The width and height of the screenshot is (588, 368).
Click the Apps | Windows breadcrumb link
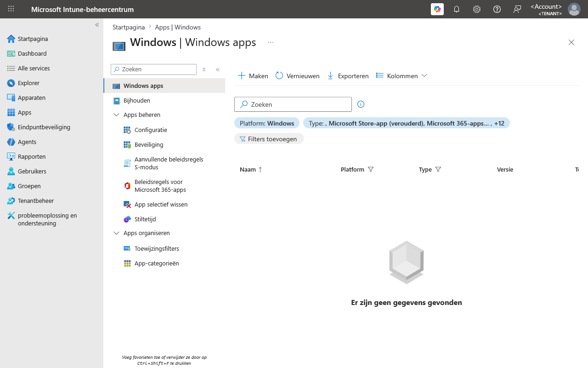(x=178, y=27)
